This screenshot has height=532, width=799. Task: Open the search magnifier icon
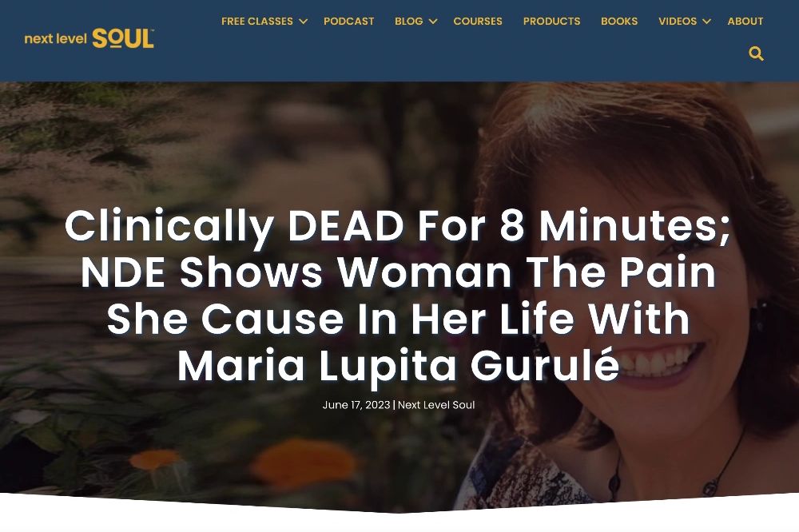(756, 54)
